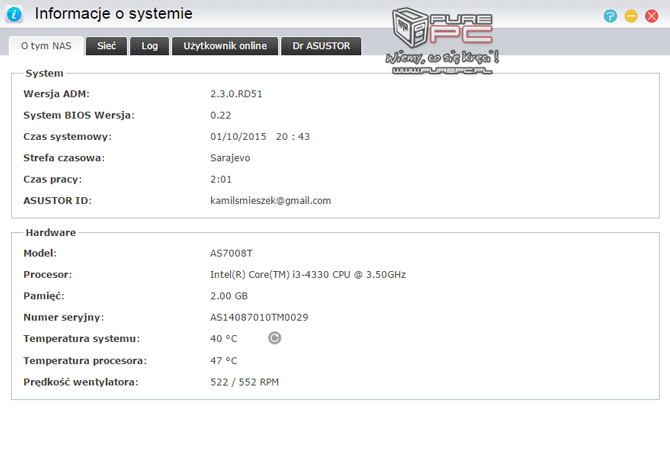Click the system temperature value 40 °C
Image resolution: width=670 pixels, height=456 pixels.
(x=223, y=339)
